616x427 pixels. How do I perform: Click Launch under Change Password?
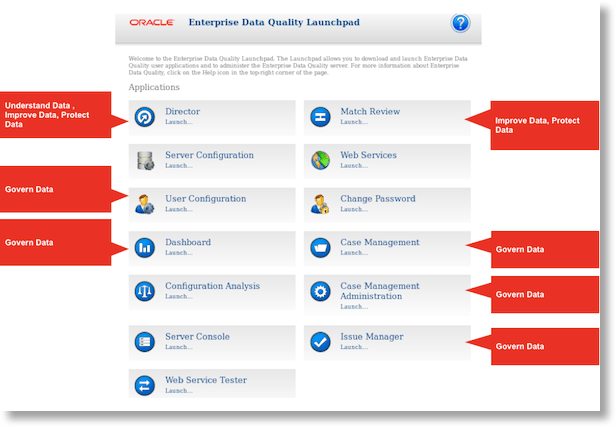[x=354, y=209]
